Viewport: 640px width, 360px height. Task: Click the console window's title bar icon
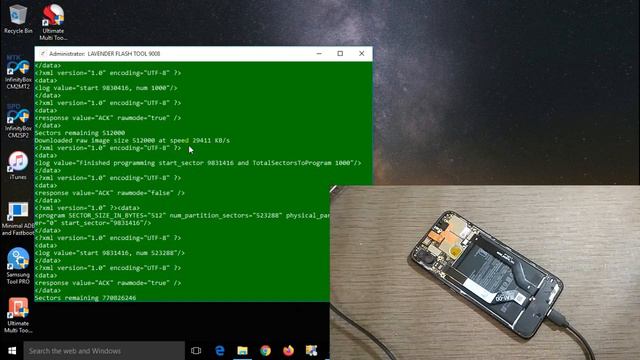42,53
